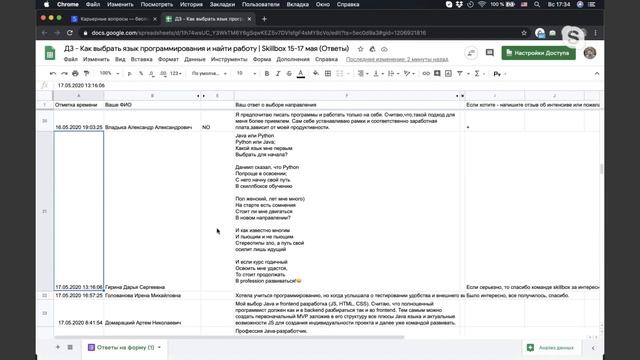Click the undo arrow in the toolbar
Image resolution: width=640 pixels, height=360 pixels.
53,73
